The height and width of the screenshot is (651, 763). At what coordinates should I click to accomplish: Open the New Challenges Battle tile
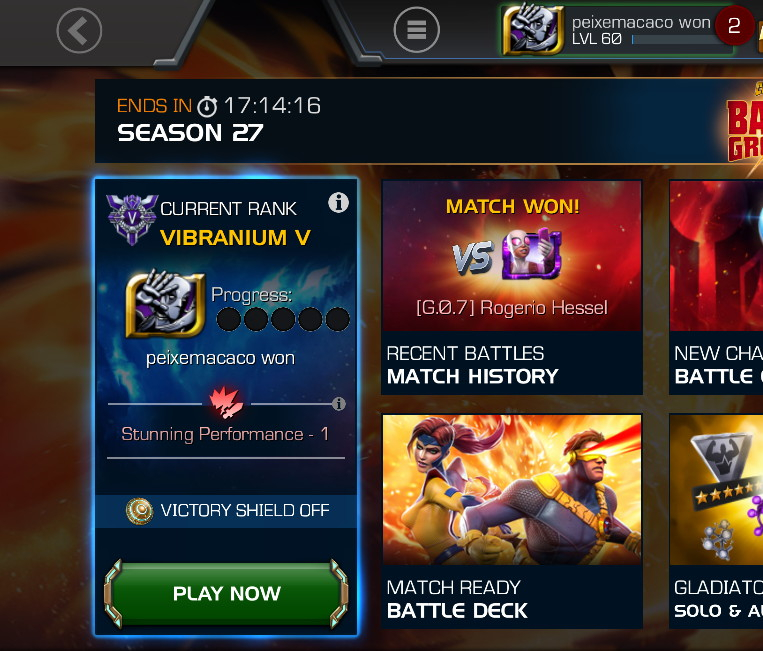(x=716, y=287)
